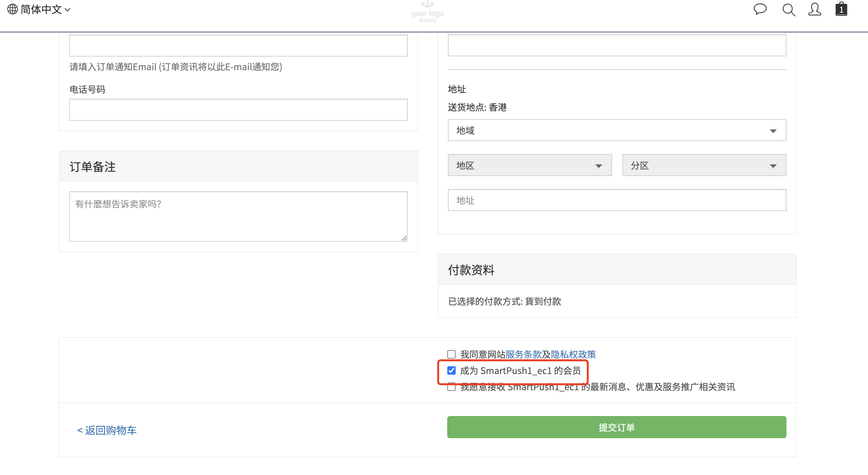Go back via 返回购物车 link
Image resolution: width=868 pixels, height=475 pixels.
(x=107, y=430)
